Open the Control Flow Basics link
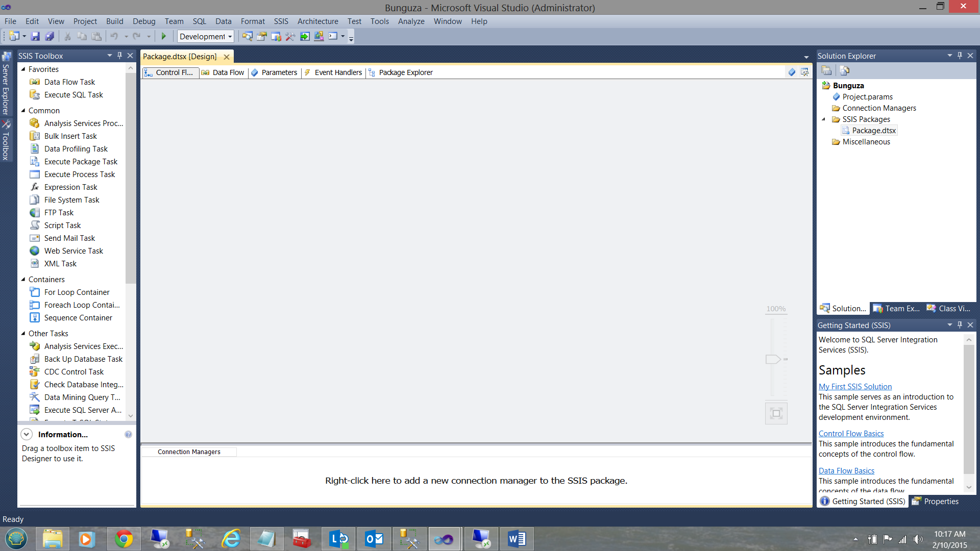This screenshot has width=980, height=551. click(x=851, y=434)
